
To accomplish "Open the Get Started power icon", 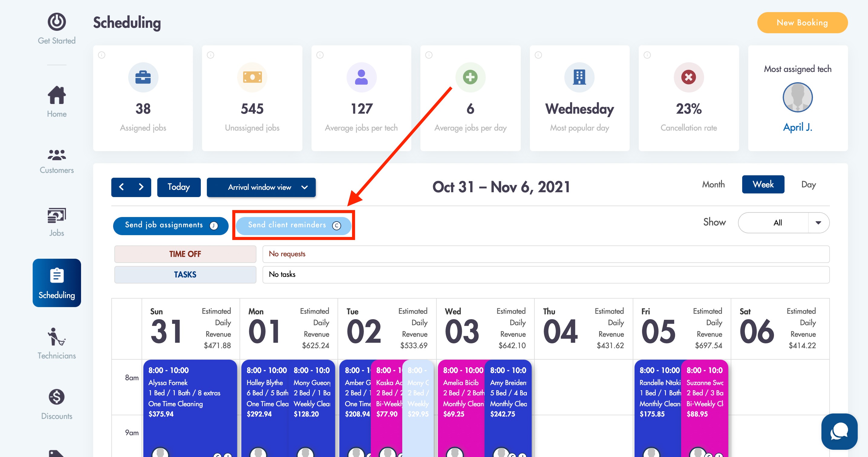I will coord(57,21).
